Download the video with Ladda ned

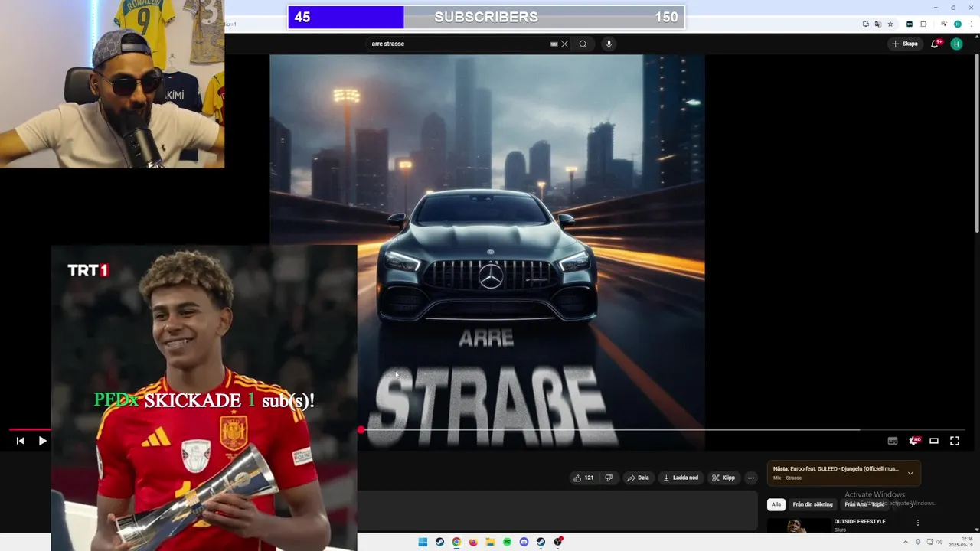click(681, 478)
